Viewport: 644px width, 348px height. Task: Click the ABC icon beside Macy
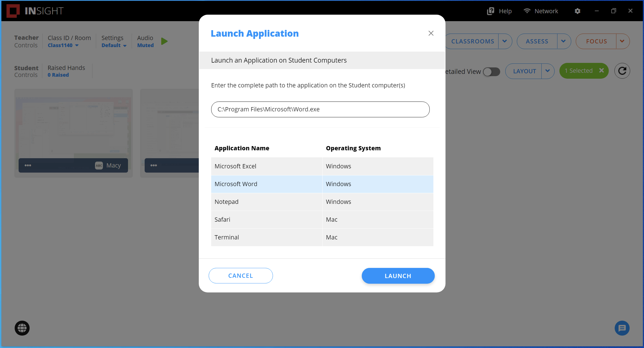pos(99,166)
